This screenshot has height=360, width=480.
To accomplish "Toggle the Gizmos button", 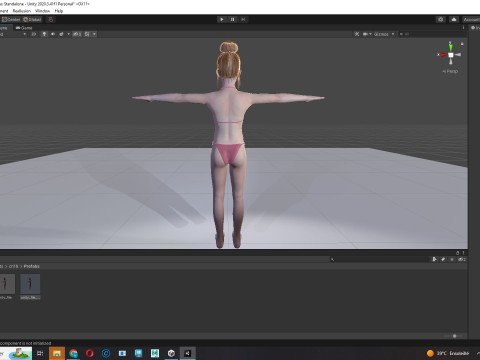I will coord(381,34).
